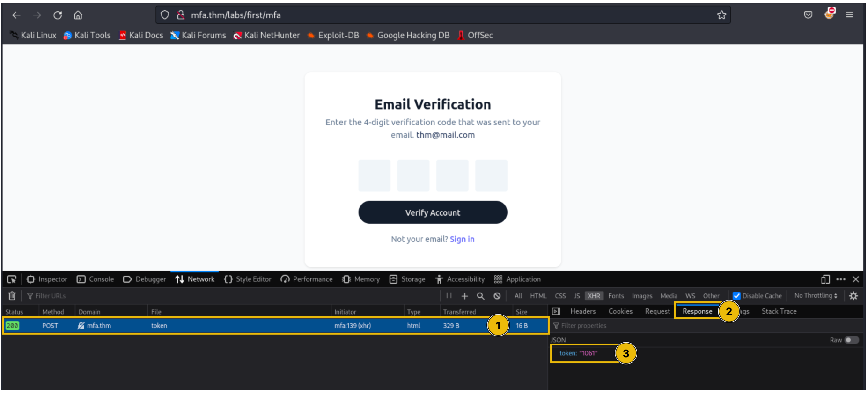Open the Kali NetHunter bookmark
Viewport: 868px width, 395px height.
(x=266, y=35)
